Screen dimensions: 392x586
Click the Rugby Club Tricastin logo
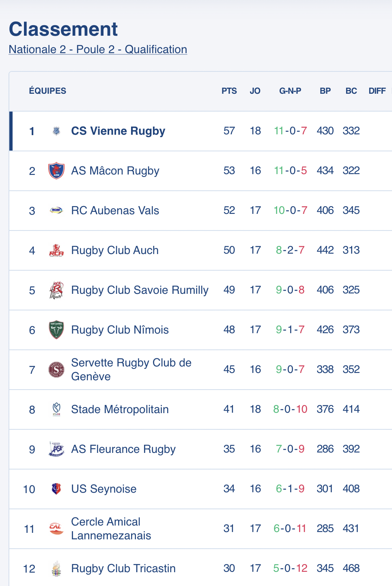56,568
